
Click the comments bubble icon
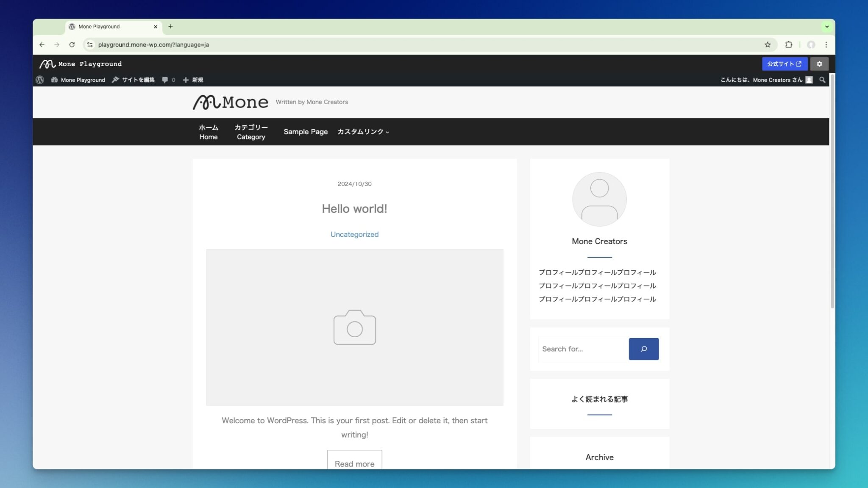(165, 80)
